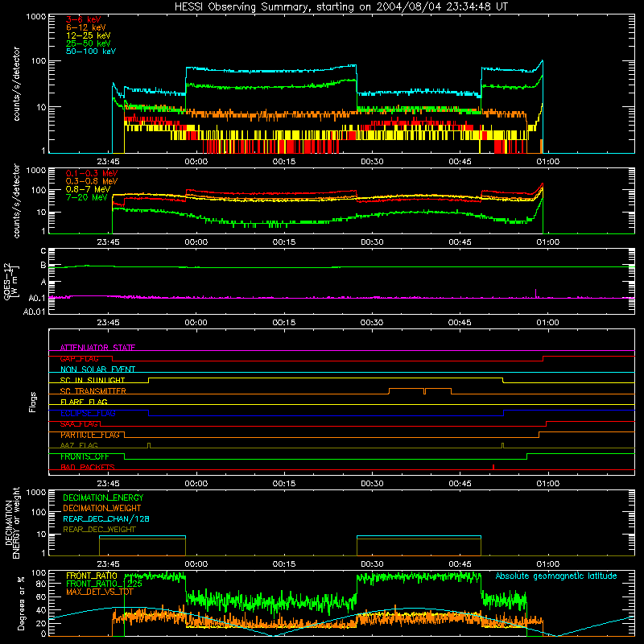Select the 12-25 keV legend label

(89, 35)
